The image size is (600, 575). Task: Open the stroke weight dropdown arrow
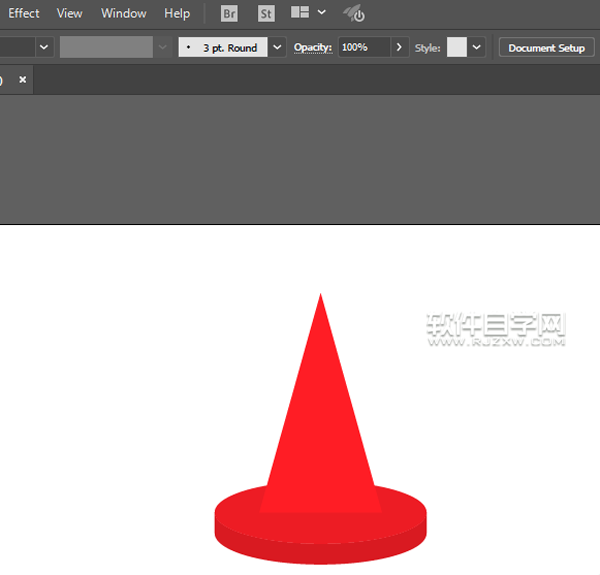(x=45, y=47)
